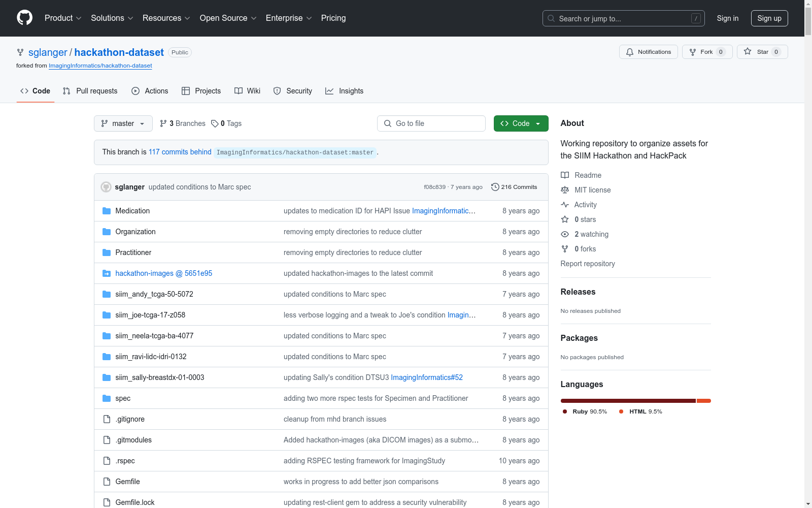This screenshot has height=508, width=812.
Task: Switch to the Wiki tab
Action: pyautogui.click(x=248, y=91)
